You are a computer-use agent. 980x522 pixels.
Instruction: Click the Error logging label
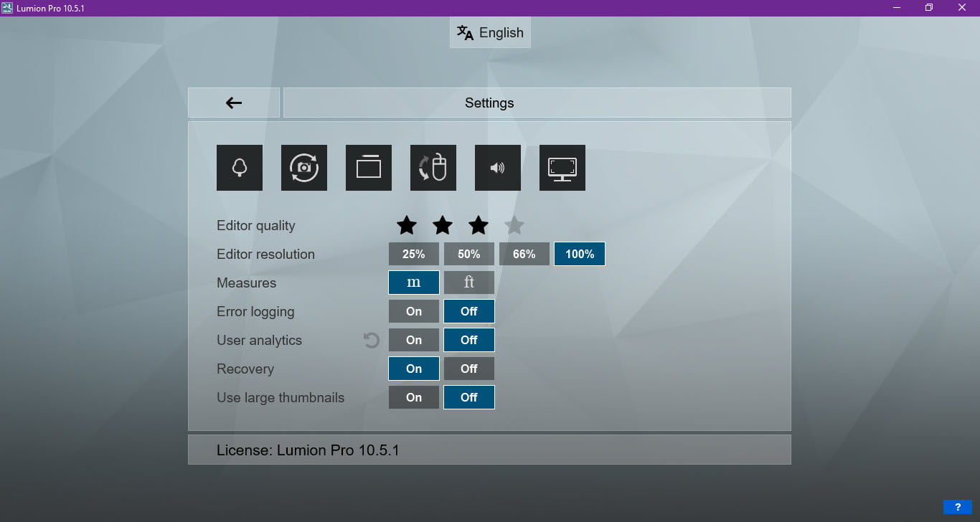point(255,311)
